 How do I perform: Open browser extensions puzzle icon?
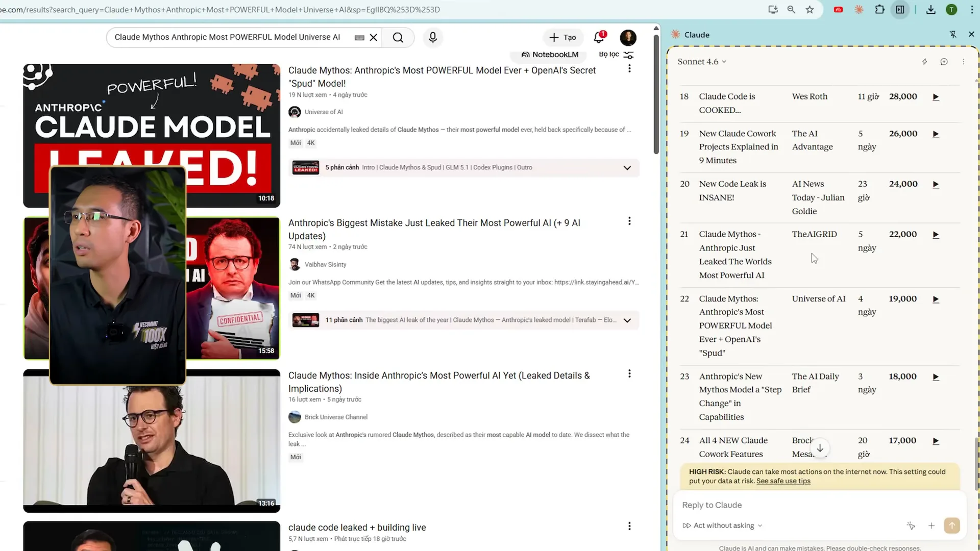[879, 10]
